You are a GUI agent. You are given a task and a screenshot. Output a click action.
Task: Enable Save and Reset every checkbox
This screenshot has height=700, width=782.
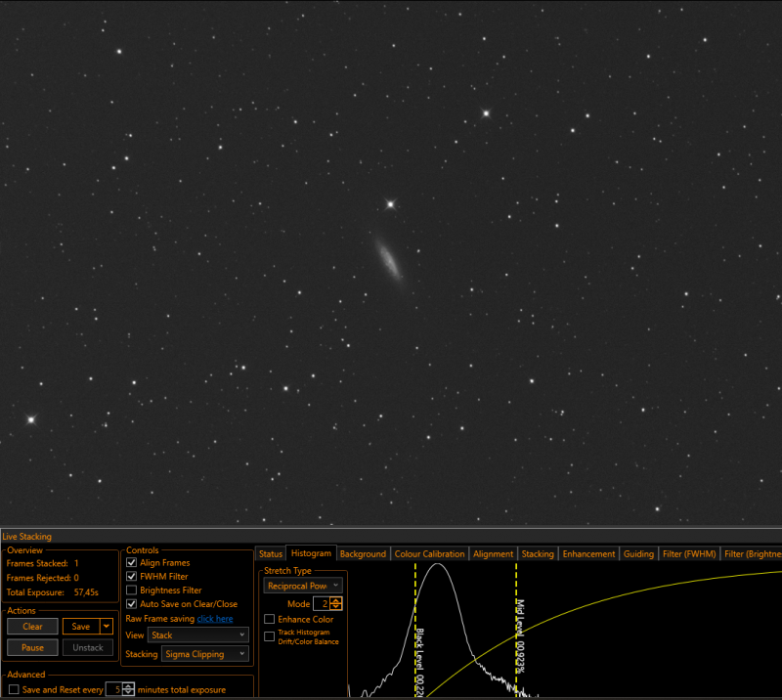(x=14, y=689)
